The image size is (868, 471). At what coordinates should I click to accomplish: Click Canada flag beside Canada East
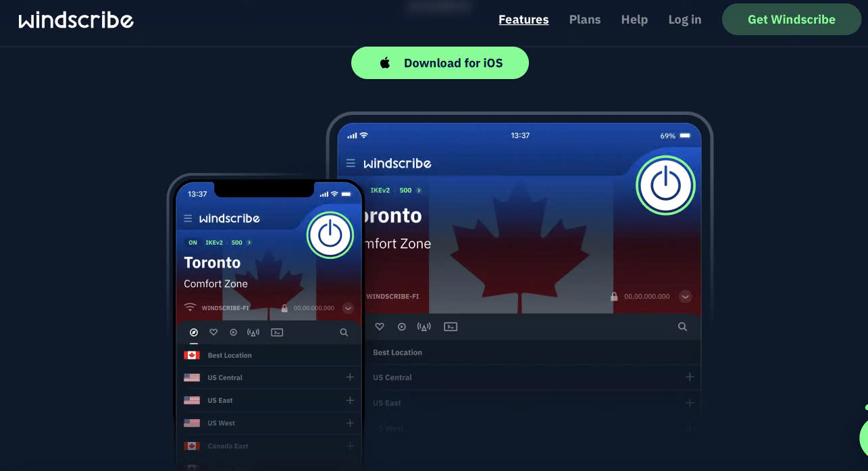tap(192, 446)
